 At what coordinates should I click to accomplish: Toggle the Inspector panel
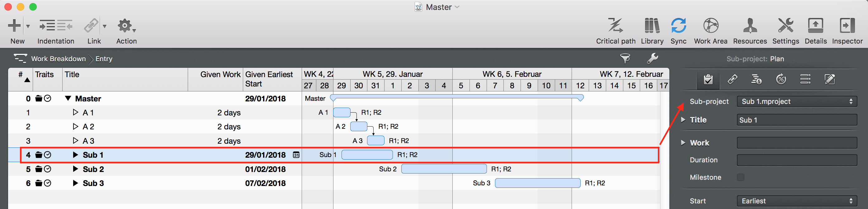tap(847, 26)
